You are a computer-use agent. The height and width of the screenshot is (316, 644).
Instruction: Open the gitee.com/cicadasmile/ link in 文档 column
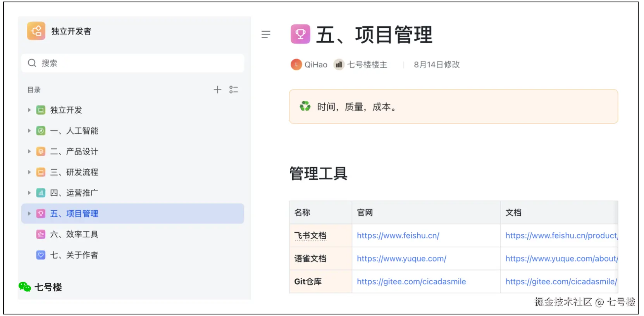[561, 282]
